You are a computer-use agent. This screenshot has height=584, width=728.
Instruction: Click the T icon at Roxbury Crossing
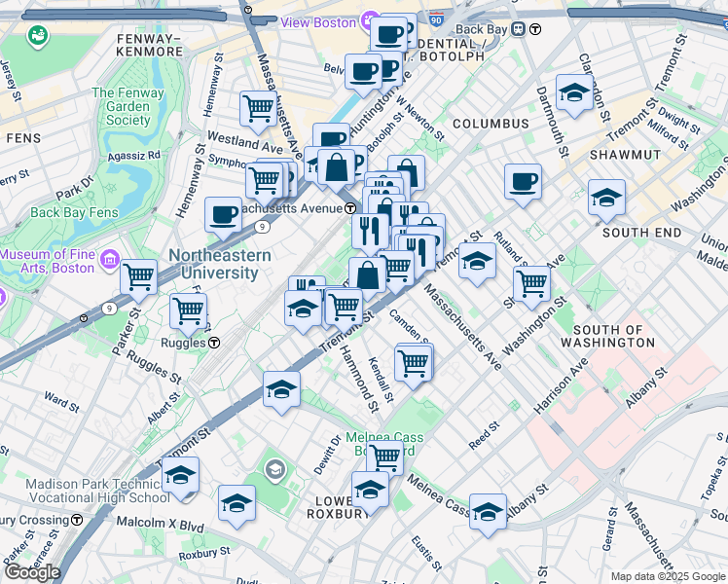(x=77, y=520)
